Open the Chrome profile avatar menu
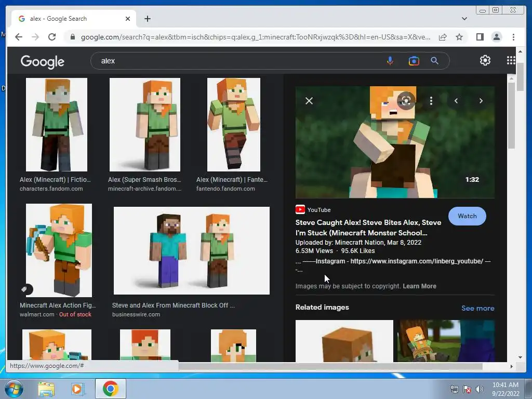 pyautogui.click(x=496, y=37)
